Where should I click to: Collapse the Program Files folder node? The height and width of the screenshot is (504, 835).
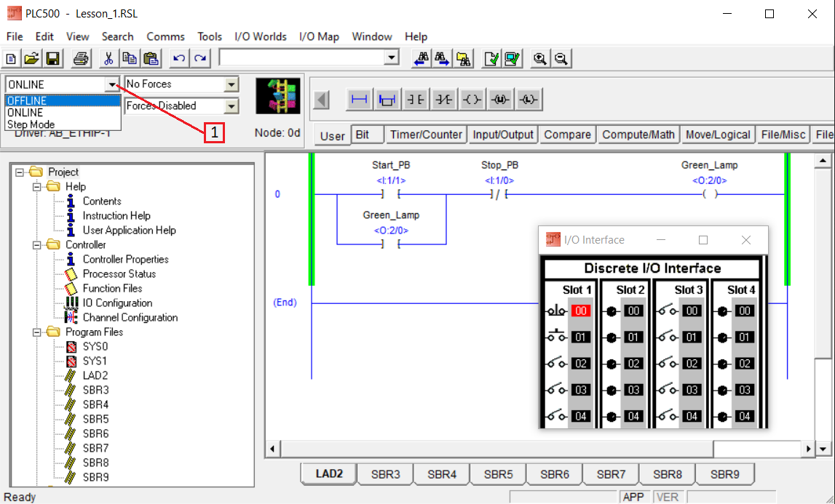pos(36,332)
